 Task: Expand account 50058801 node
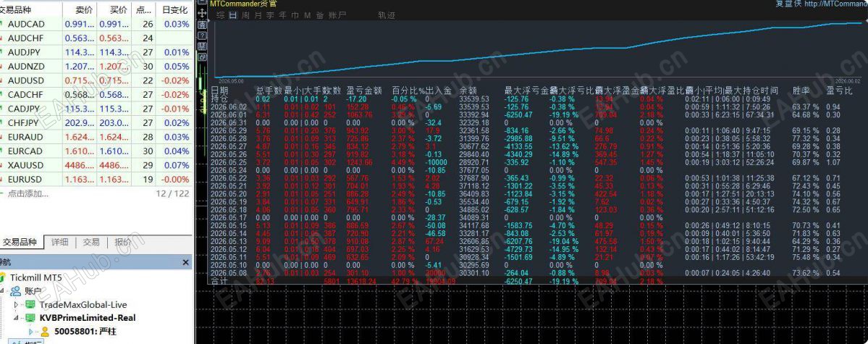pyautogui.click(x=31, y=331)
